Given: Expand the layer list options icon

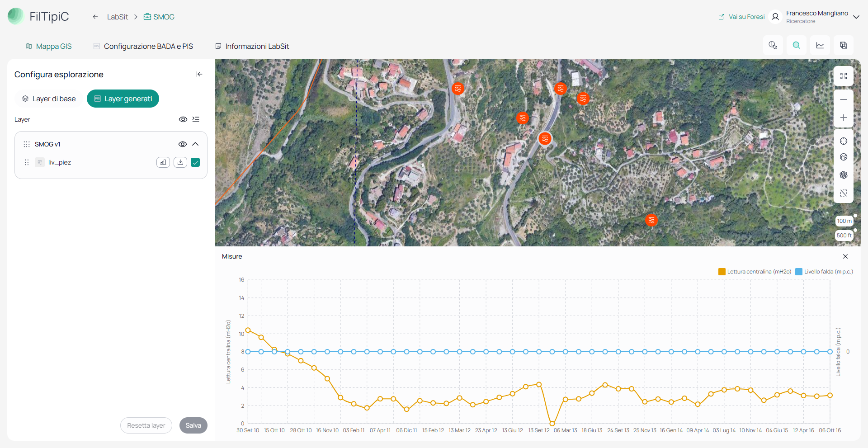Looking at the screenshot, I should point(196,119).
